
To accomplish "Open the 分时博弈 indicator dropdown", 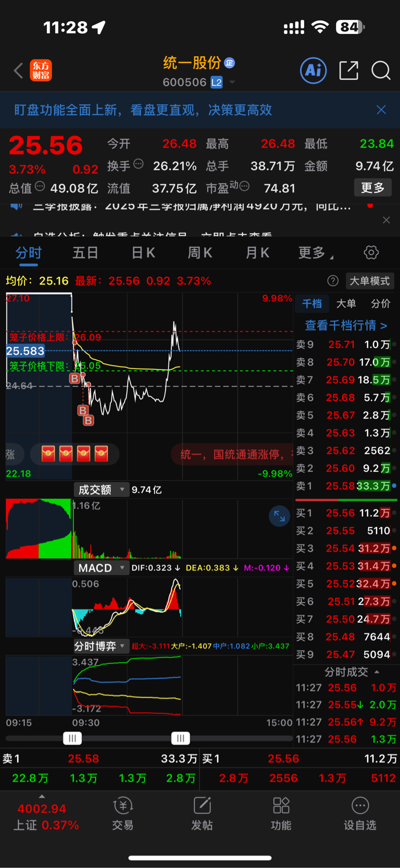I will coord(101,646).
